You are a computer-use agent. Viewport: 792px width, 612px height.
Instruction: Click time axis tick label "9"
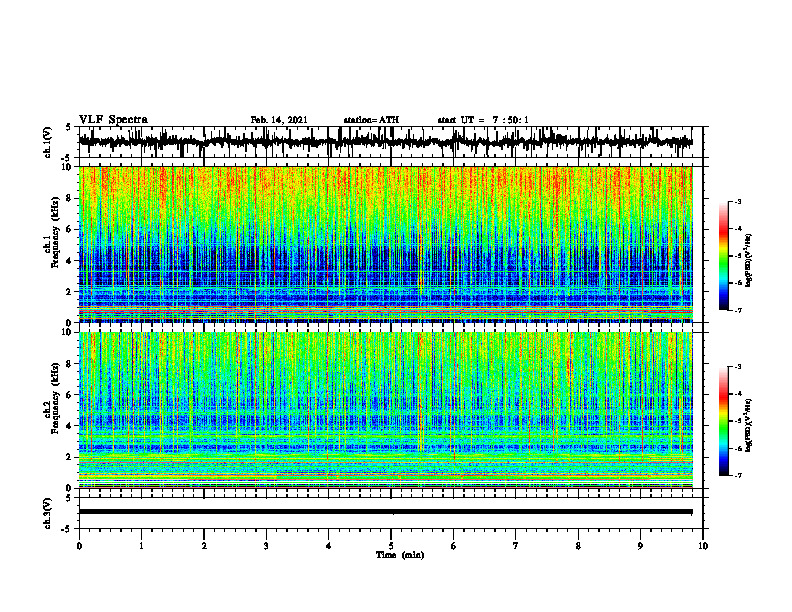[x=640, y=546]
